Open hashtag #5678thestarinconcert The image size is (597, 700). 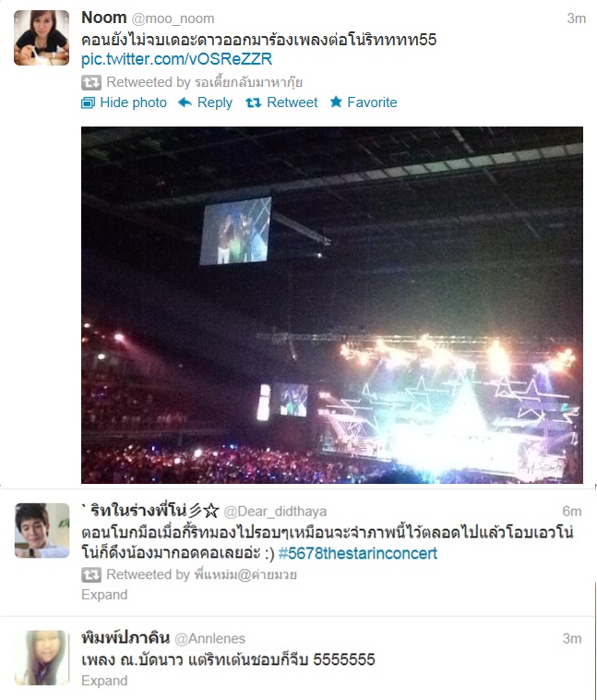tap(357, 553)
